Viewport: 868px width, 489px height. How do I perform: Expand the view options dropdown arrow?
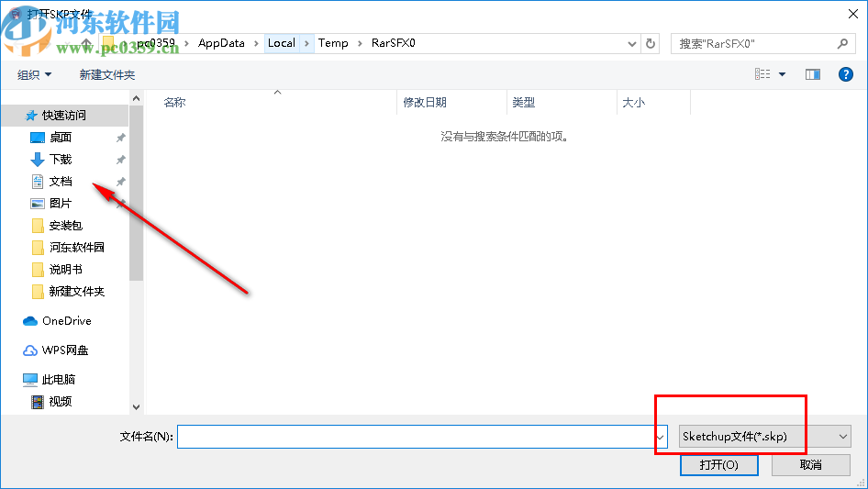[782, 74]
